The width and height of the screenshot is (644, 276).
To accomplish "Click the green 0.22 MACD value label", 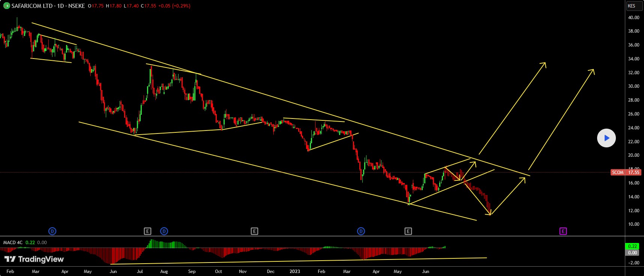I will click(x=632, y=246).
